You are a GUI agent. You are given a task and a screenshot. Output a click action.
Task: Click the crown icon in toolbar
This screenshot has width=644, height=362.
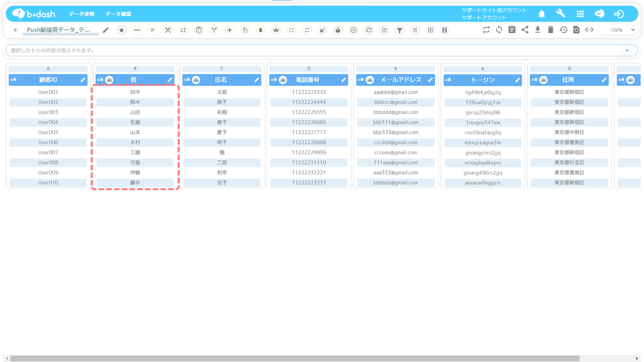pos(276,30)
